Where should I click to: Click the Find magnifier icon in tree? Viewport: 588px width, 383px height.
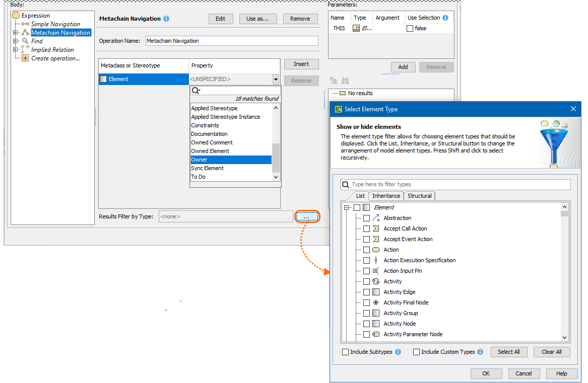click(x=25, y=41)
